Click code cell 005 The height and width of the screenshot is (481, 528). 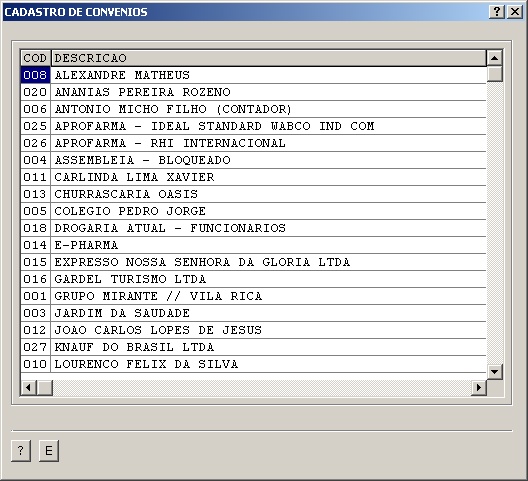(35, 211)
